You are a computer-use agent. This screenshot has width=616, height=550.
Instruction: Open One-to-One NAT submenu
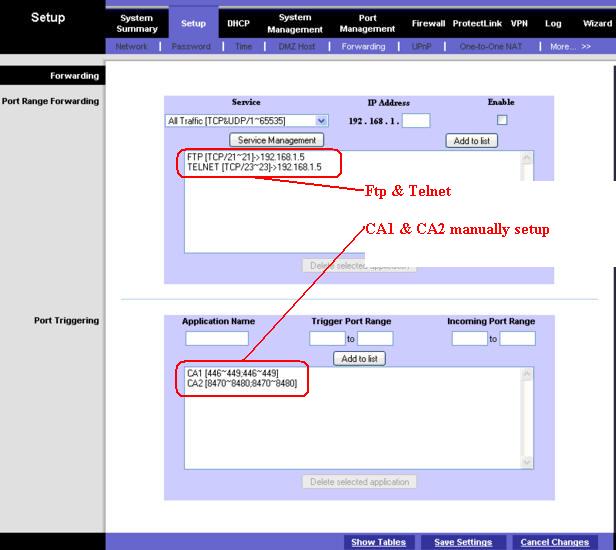click(491, 47)
